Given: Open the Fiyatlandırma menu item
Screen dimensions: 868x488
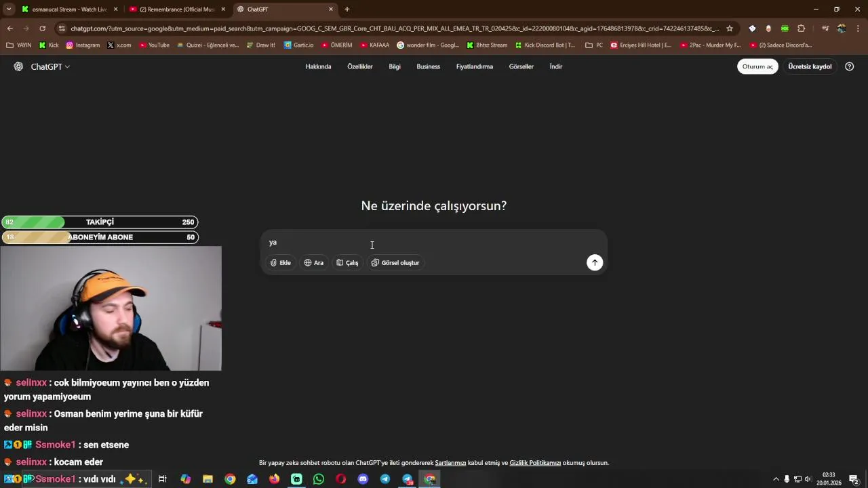Looking at the screenshot, I should tap(475, 66).
